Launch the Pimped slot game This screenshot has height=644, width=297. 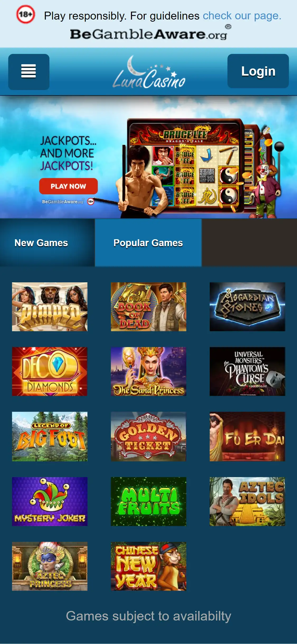pos(50,307)
